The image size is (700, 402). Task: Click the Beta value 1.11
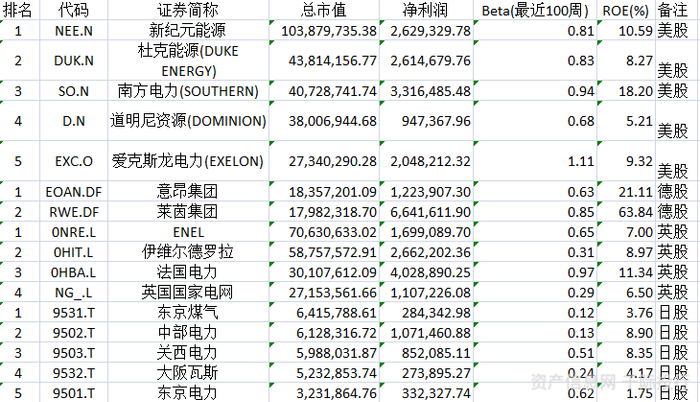535,161
